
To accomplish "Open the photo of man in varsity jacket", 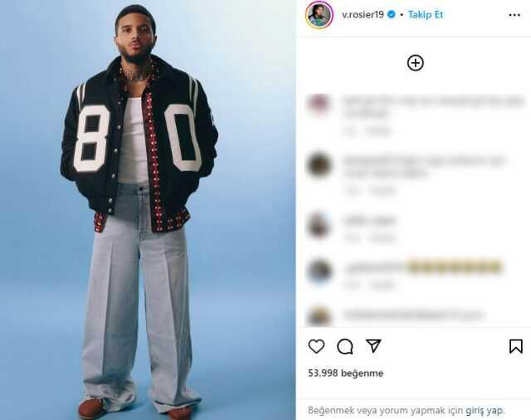I will [x=148, y=210].
